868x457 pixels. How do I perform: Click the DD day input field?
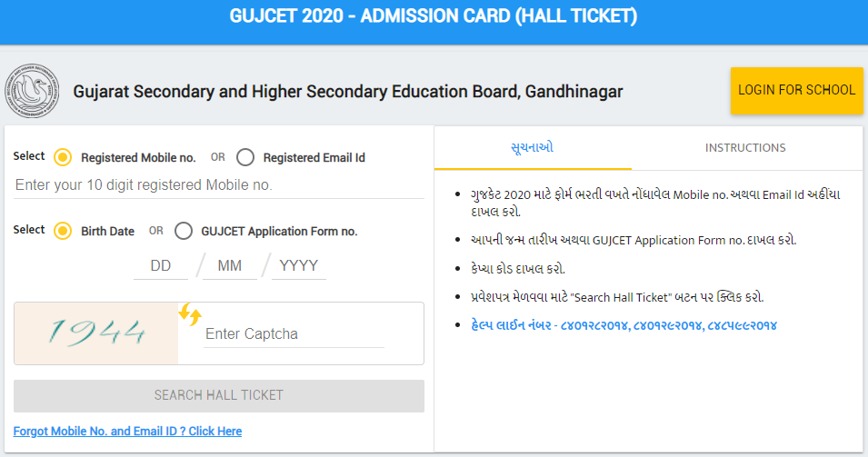click(x=161, y=266)
